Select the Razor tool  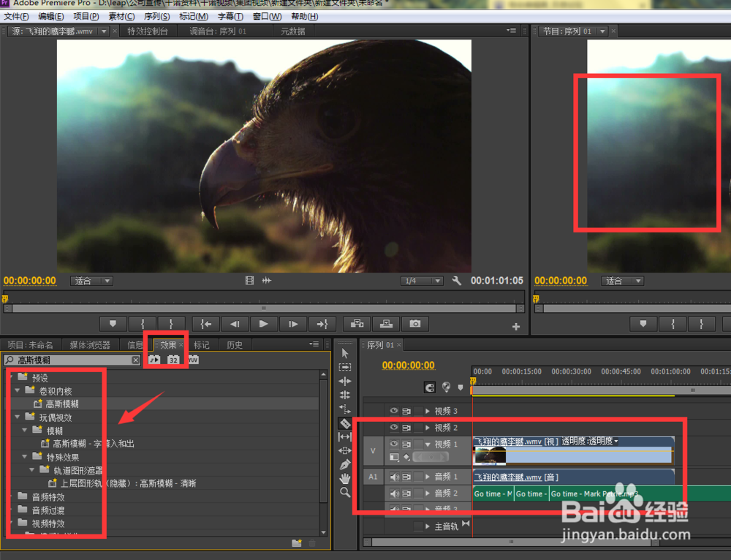click(x=345, y=423)
